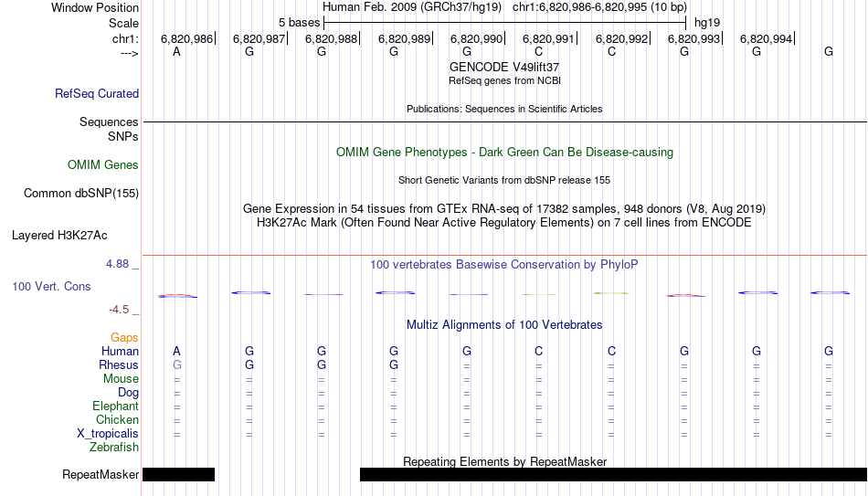Click the RepeatMasker track label
This screenshot has width=868, height=496.
pos(101,474)
